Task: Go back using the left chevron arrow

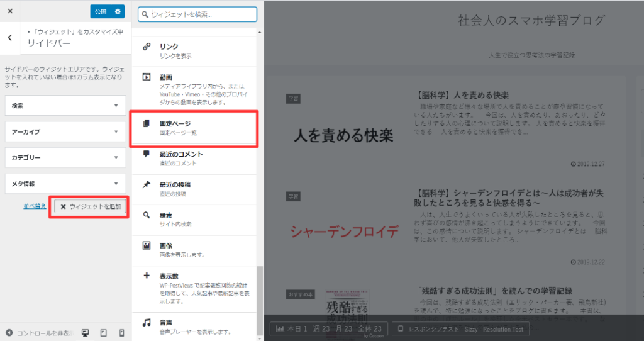Action: coord(10,38)
